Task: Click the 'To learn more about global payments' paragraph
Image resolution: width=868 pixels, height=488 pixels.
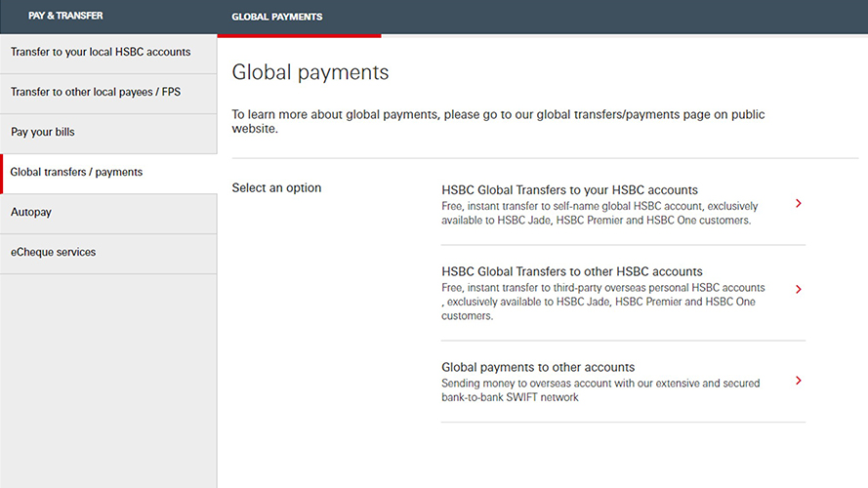Action: (498, 121)
